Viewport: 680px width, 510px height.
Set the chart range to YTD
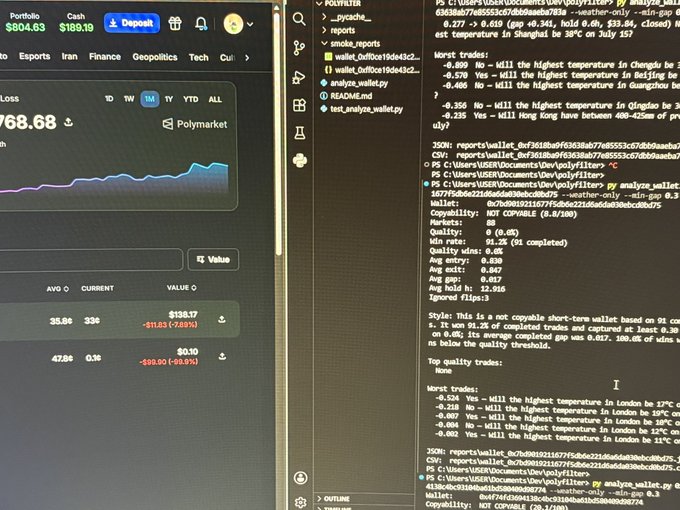tap(190, 99)
